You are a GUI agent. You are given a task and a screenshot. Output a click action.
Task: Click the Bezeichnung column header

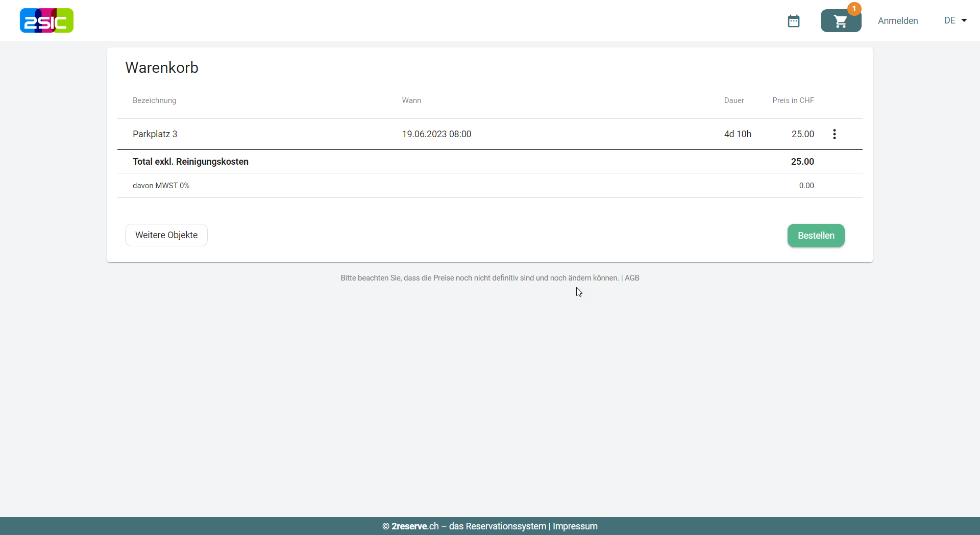[x=154, y=100]
